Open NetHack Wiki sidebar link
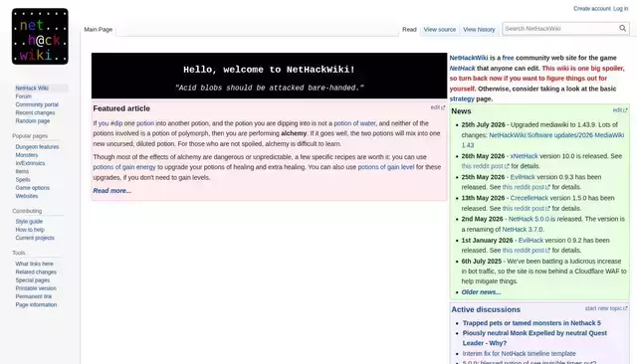The height and width of the screenshot is (364, 637). (x=32, y=89)
